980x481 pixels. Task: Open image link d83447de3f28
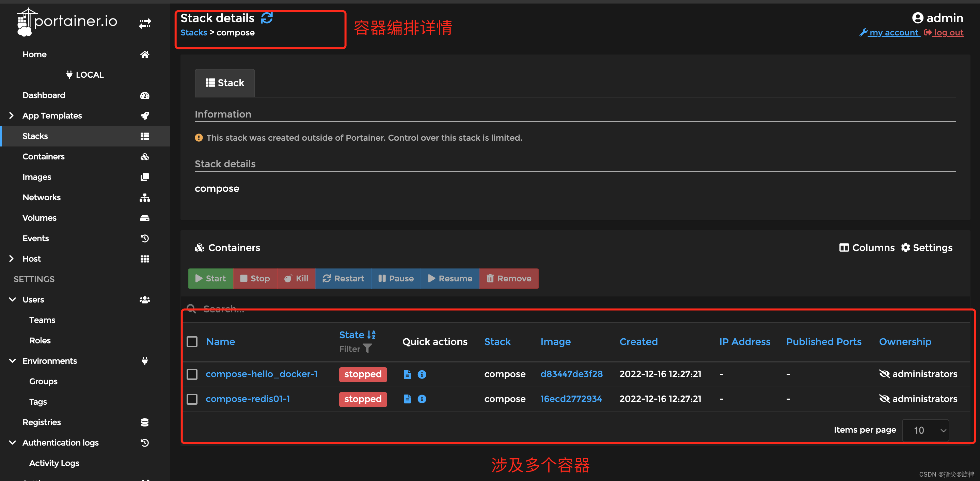click(x=571, y=374)
